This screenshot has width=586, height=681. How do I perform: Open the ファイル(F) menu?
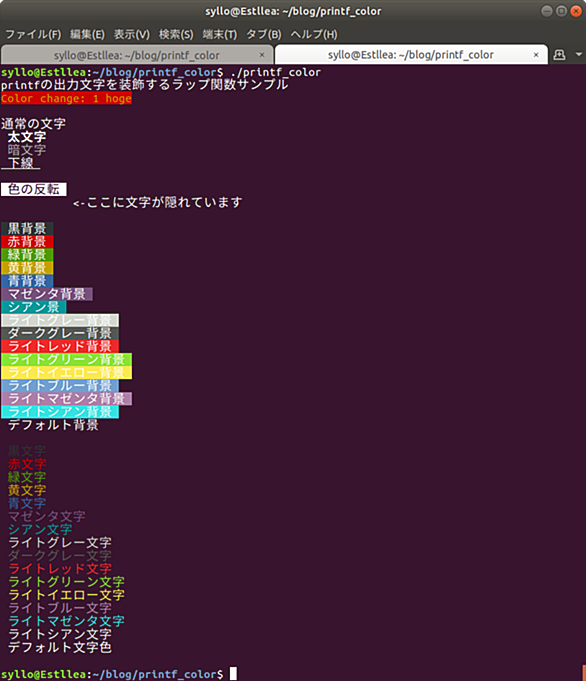(33, 34)
